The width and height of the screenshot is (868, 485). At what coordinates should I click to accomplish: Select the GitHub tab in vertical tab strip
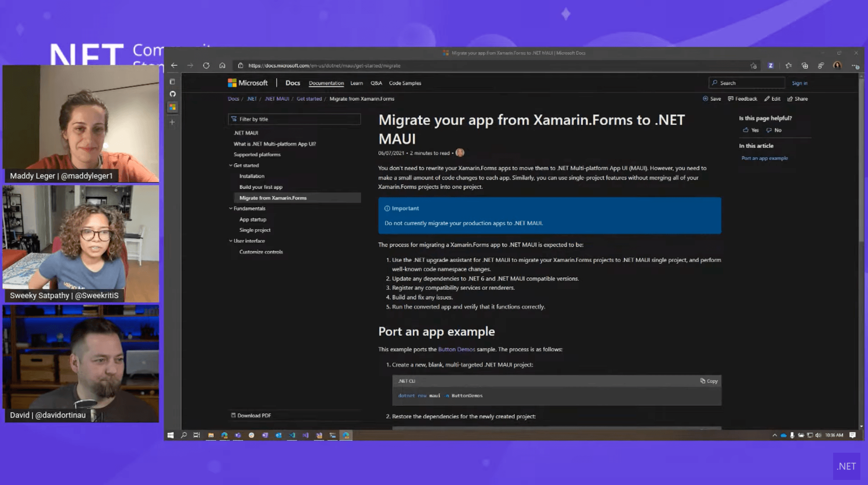[173, 94]
